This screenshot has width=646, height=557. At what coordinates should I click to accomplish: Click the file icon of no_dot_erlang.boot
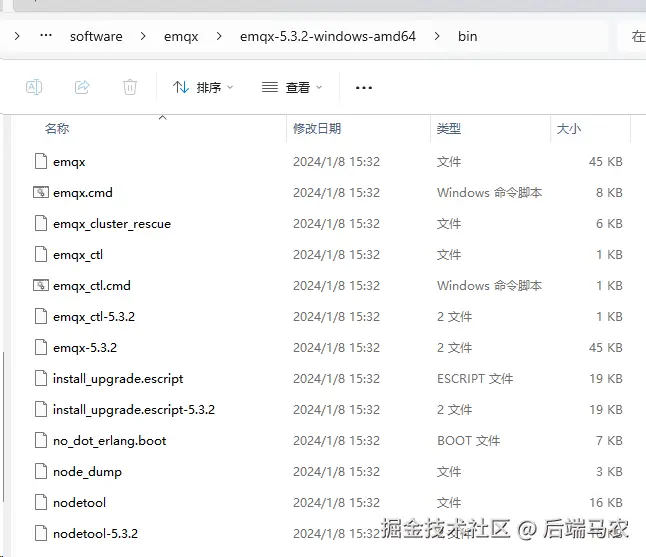tap(41, 440)
